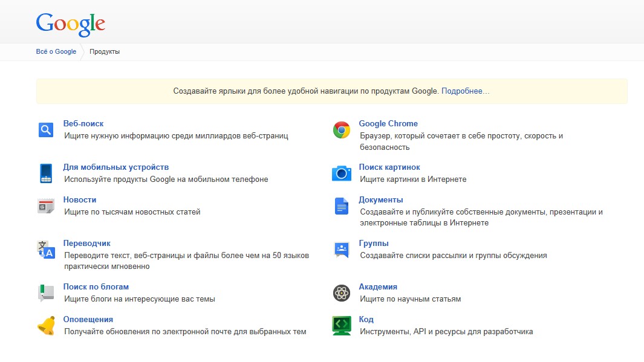The height and width of the screenshot is (362, 644).
Task: Open the Для мобильных устройств link
Action: (116, 167)
